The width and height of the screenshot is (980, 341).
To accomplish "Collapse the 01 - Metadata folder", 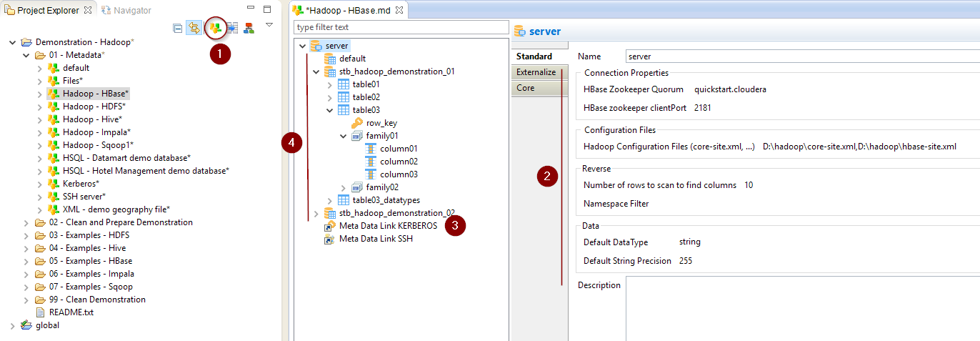I will tap(26, 55).
